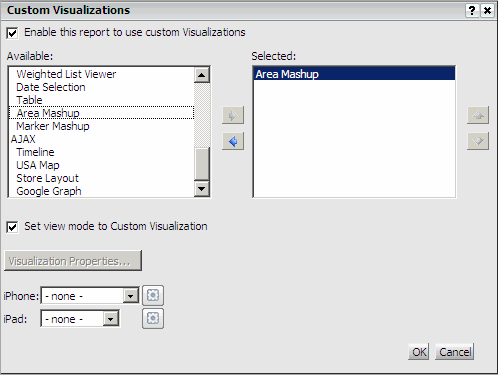Click the move down arrow icon
Viewport: 498px width, 375px height.
click(478, 141)
